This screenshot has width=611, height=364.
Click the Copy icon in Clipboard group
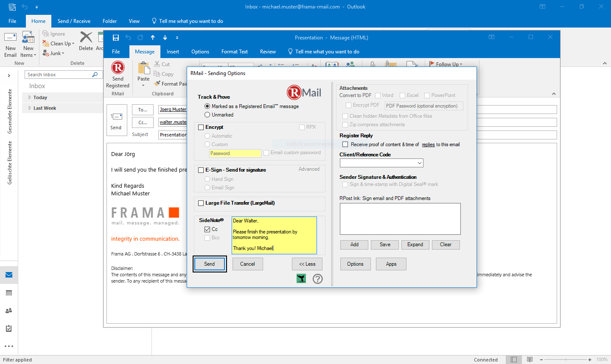[x=157, y=74]
